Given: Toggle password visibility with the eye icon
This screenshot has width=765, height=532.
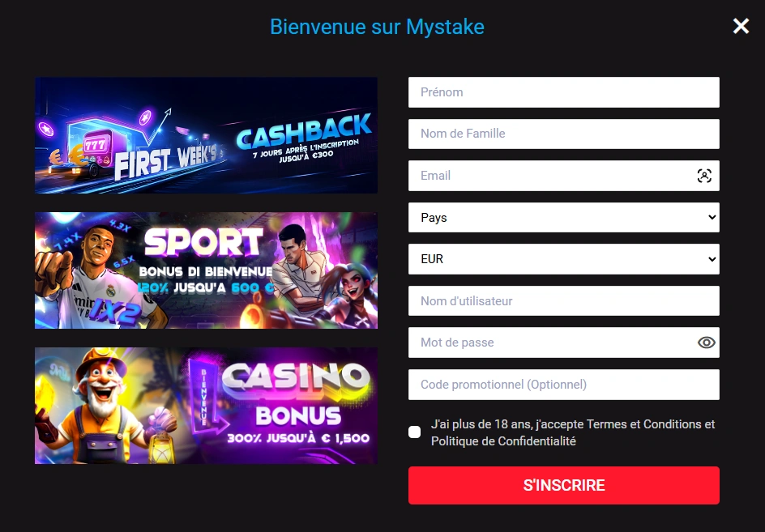Looking at the screenshot, I should click(706, 343).
